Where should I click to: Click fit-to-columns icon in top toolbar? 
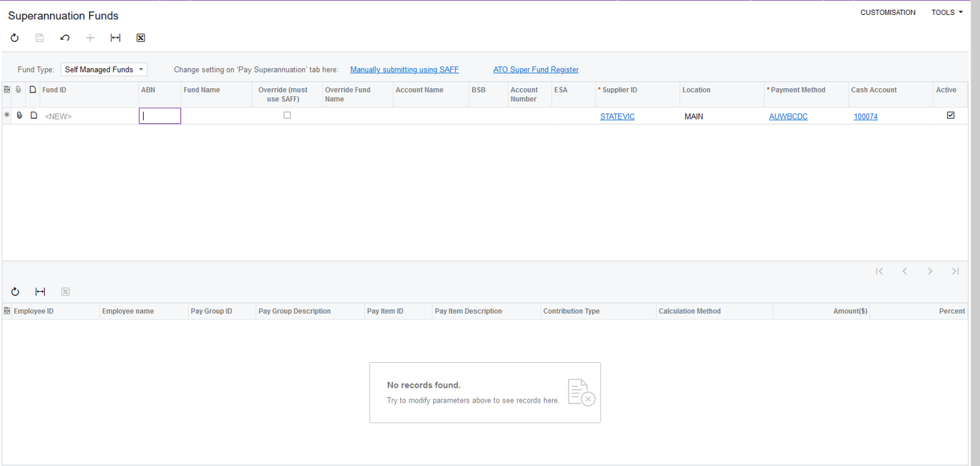pyautogui.click(x=115, y=38)
